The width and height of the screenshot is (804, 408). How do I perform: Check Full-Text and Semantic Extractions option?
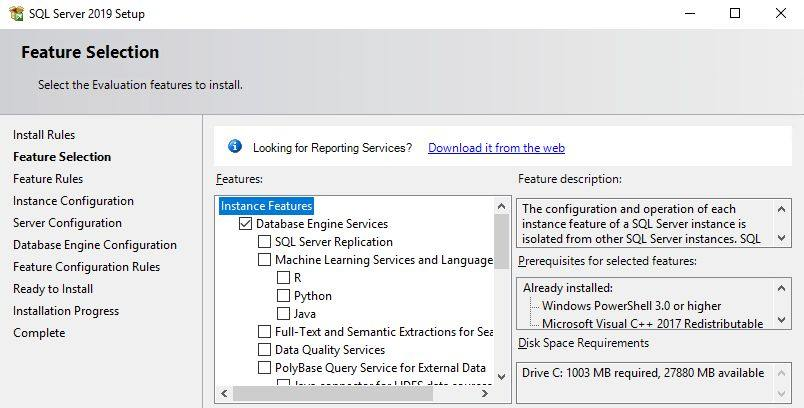264,332
